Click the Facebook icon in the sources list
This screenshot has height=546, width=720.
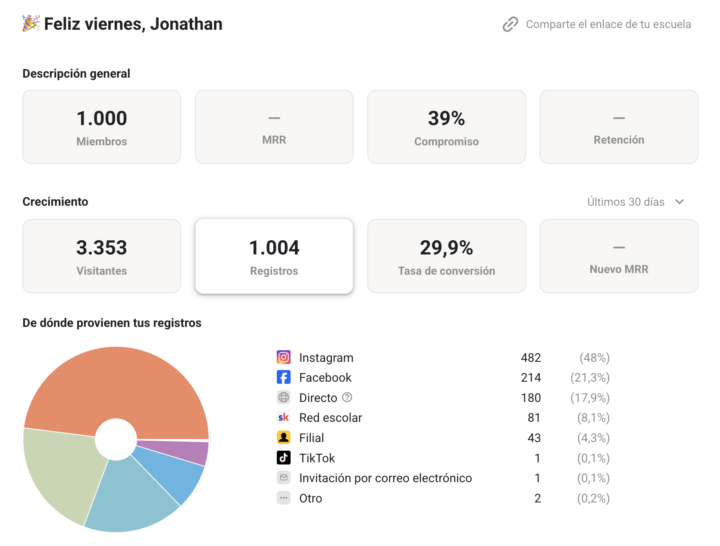click(283, 377)
